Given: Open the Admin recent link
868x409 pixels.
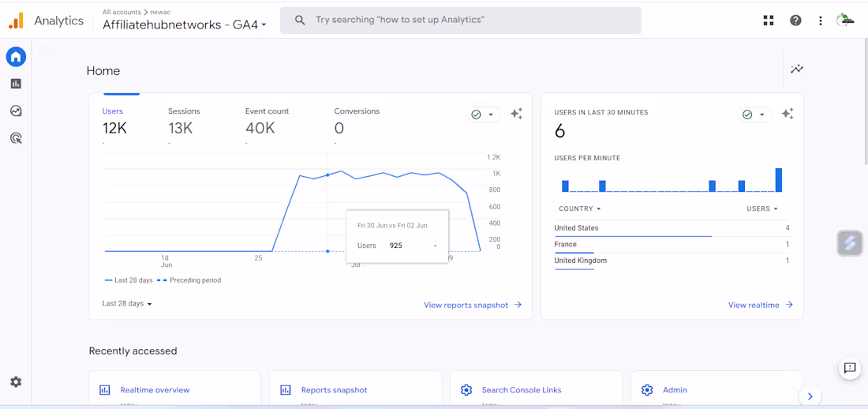Looking at the screenshot, I should [675, 390].
